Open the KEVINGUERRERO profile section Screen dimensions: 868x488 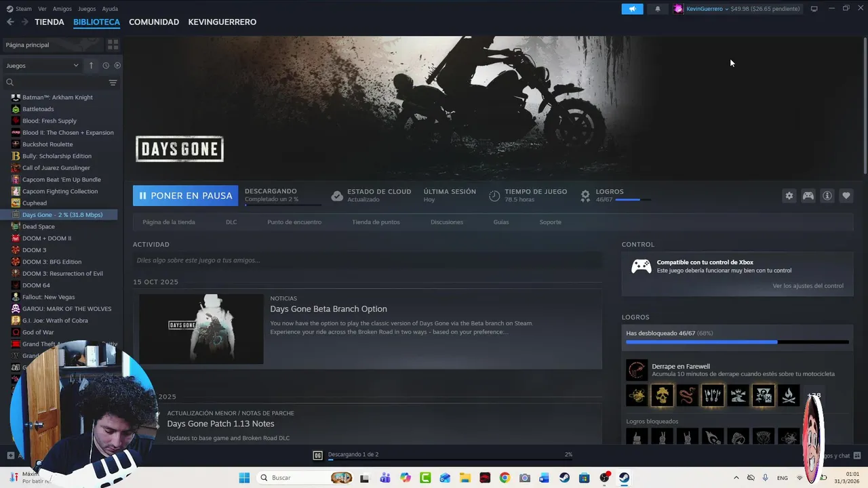pos(222,22)
